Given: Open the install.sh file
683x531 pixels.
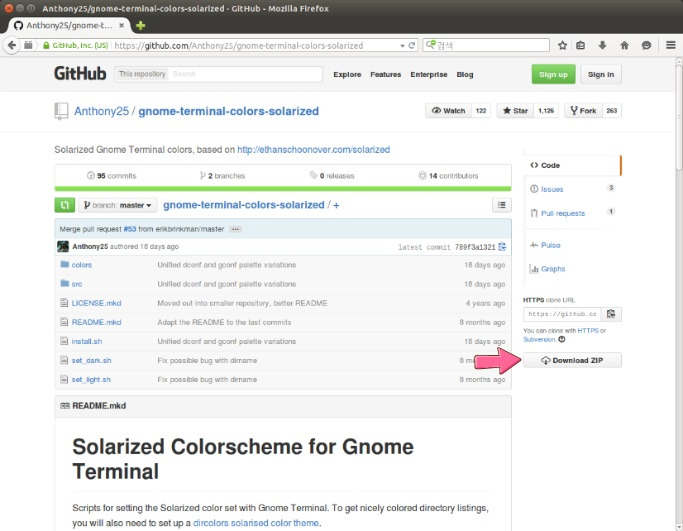Looking at the screenshot, I should (x=87, y=342).
